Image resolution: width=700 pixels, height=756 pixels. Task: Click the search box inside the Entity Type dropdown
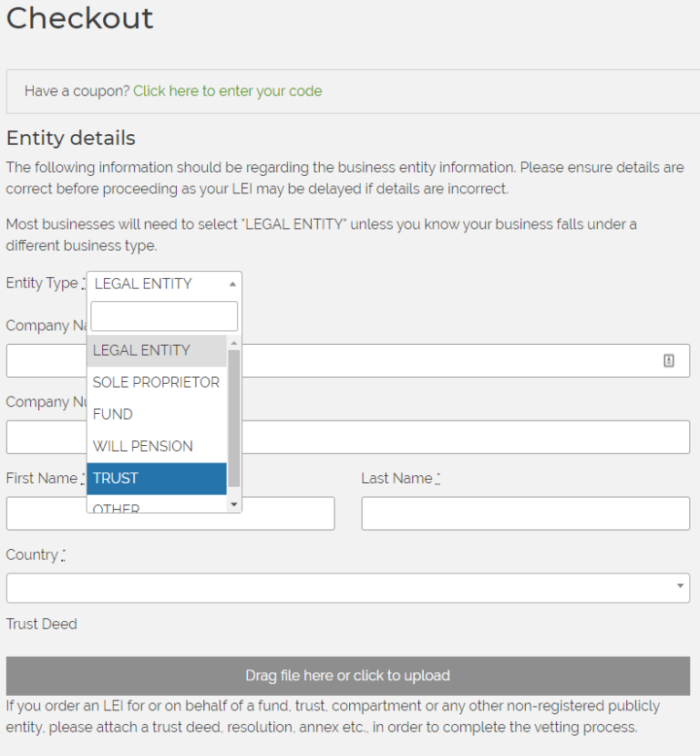click(x=164, y=316)
